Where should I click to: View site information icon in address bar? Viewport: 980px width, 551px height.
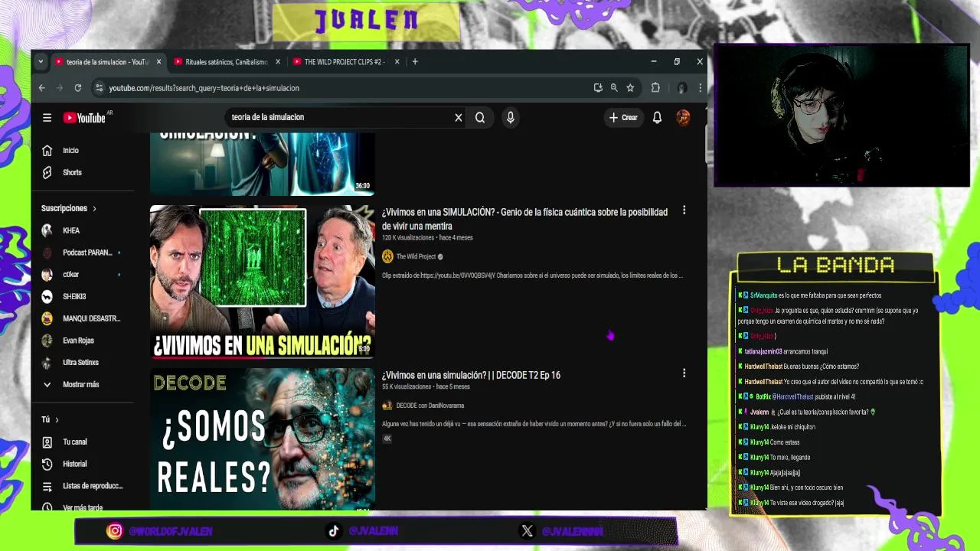[99, 88]
